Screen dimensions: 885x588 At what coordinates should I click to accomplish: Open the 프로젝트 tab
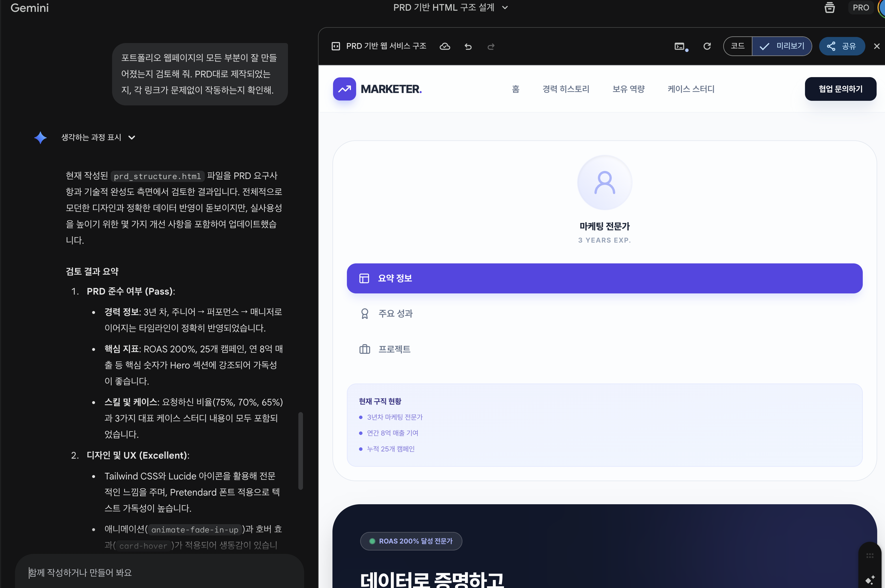(394, 349)
